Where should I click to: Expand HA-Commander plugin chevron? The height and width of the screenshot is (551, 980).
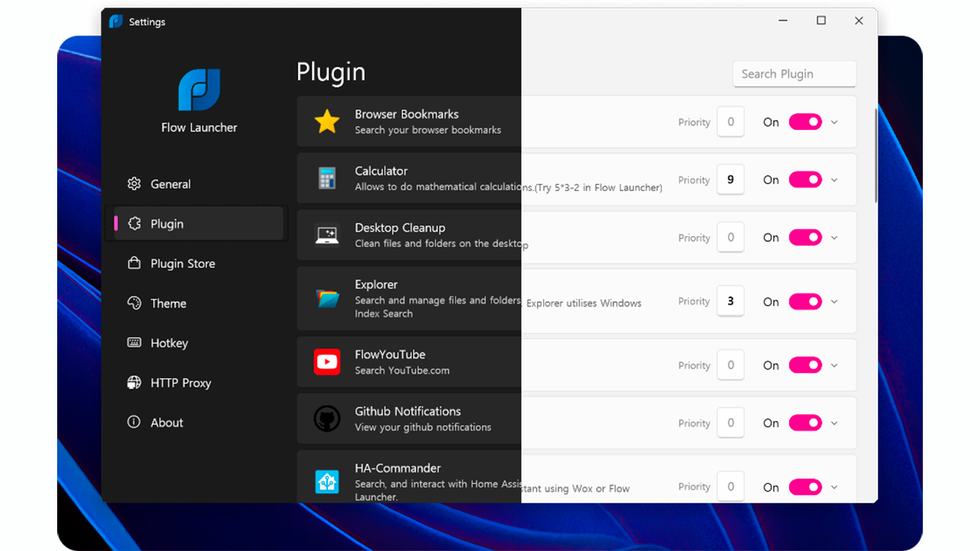tap(834, 487)
